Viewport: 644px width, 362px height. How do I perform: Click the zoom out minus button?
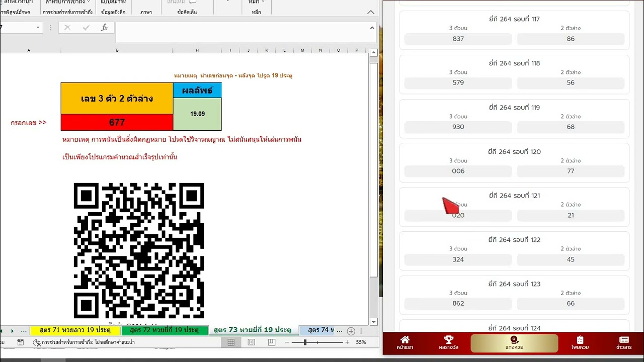click(x=287, y=342)
